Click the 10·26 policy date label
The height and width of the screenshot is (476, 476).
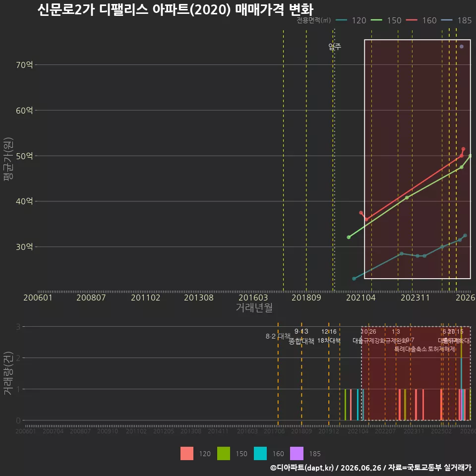(368, 332)
